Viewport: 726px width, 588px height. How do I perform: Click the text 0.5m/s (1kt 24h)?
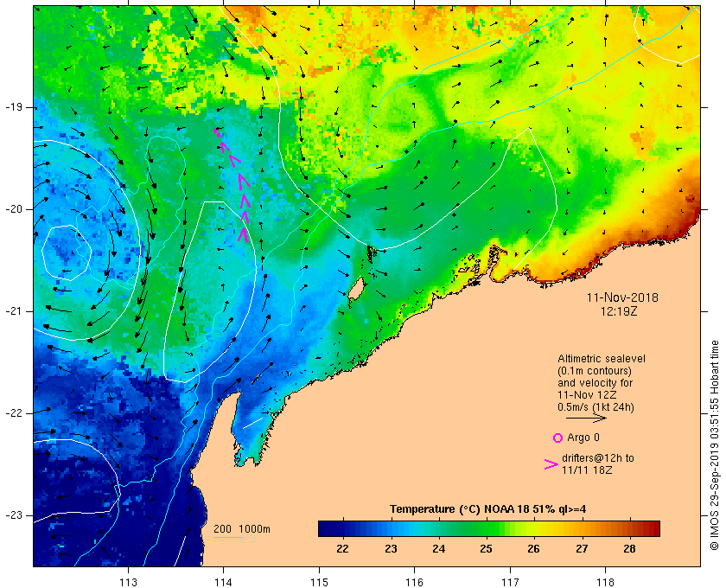[595, 407]
